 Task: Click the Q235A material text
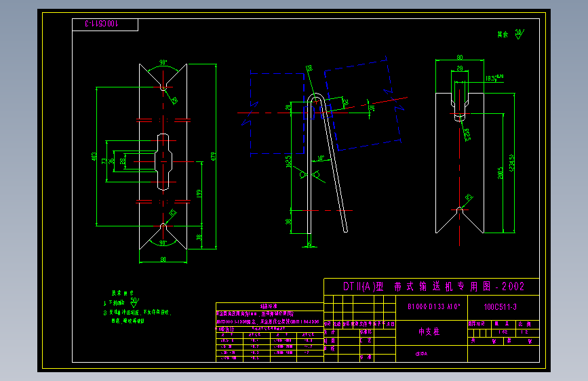[x=421, y=354]
